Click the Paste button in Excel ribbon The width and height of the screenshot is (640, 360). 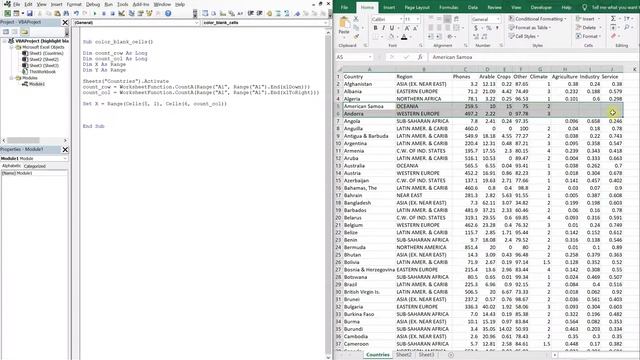tap(344, 24)
